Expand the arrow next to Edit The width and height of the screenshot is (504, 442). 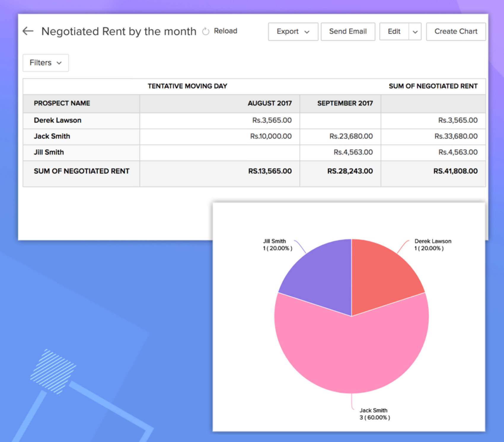(415, 32)
